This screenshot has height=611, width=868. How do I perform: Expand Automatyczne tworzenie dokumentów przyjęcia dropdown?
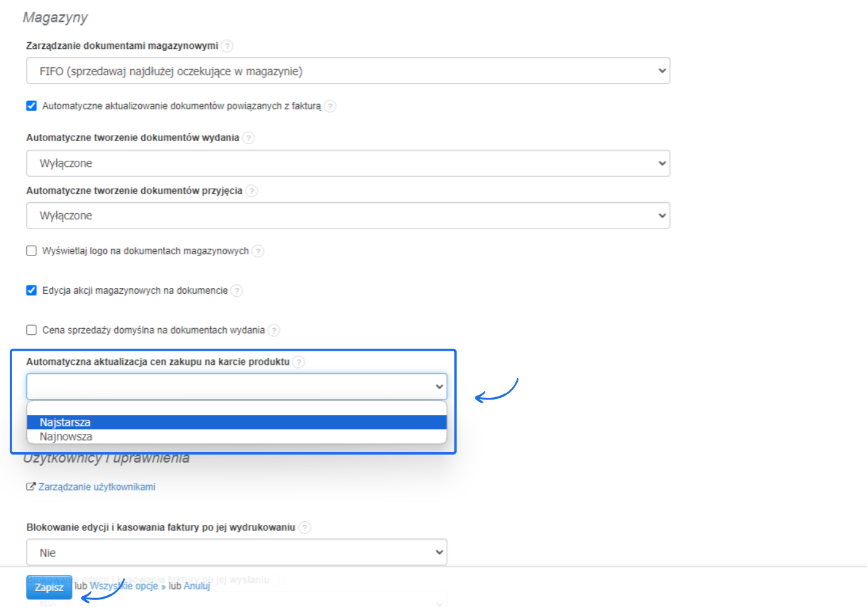click(x=348, y=216)
